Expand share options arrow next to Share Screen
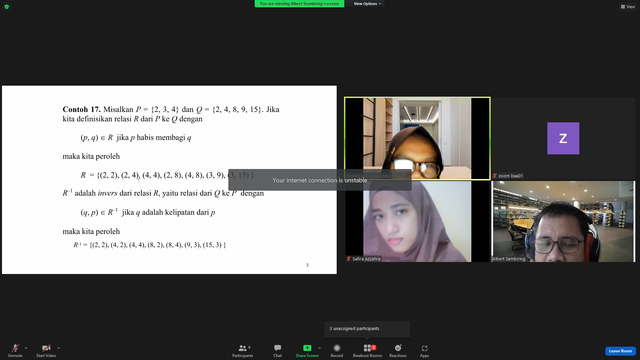This screenshot has height=360, width=640. (x=319, y=348)
